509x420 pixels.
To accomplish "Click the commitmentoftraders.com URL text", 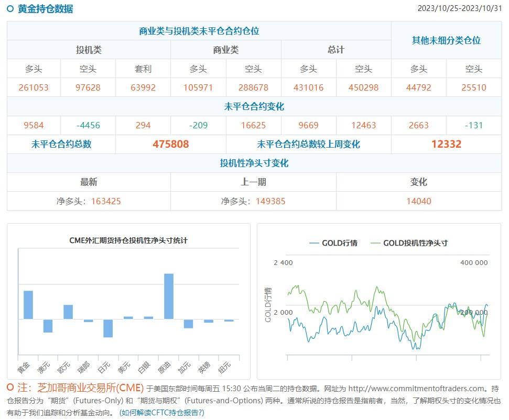I will pos(414,389).
